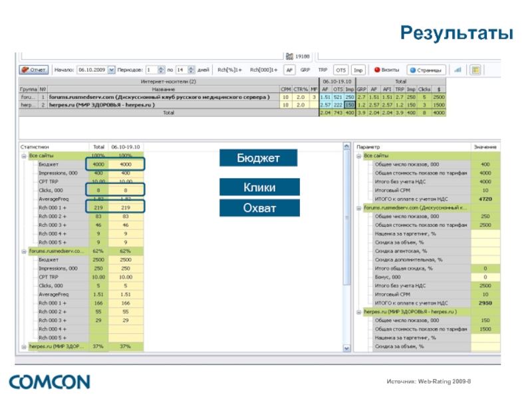532x399 pixels.
Task: Click the Периодов value field
Action: pyautogui.click(x=152, y=70)
